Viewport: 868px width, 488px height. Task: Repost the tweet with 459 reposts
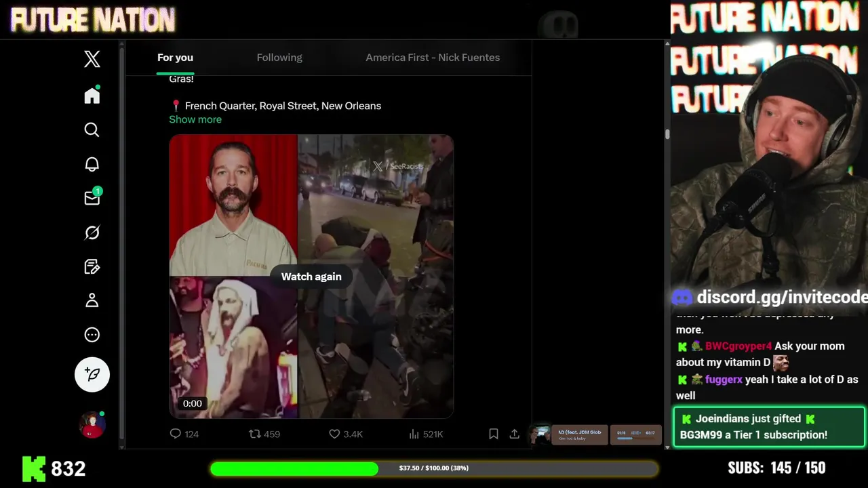tap(264, 434)
